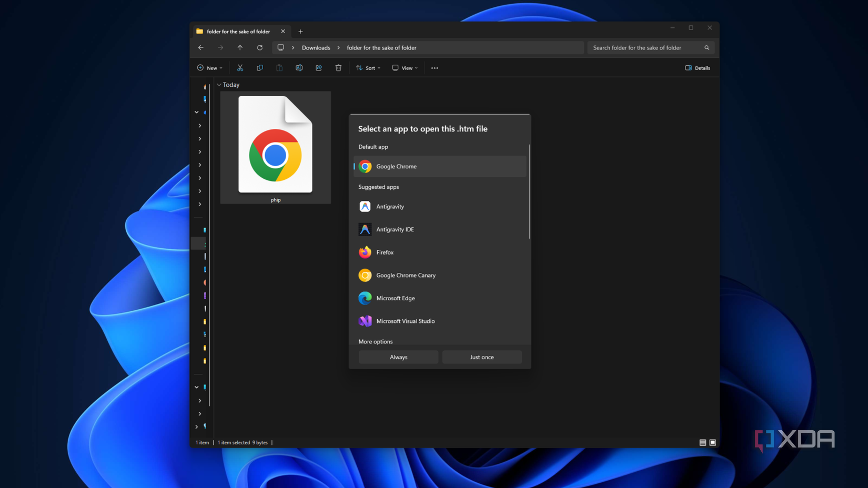Open the Sort options dropdown

click(x=368, y=68)
